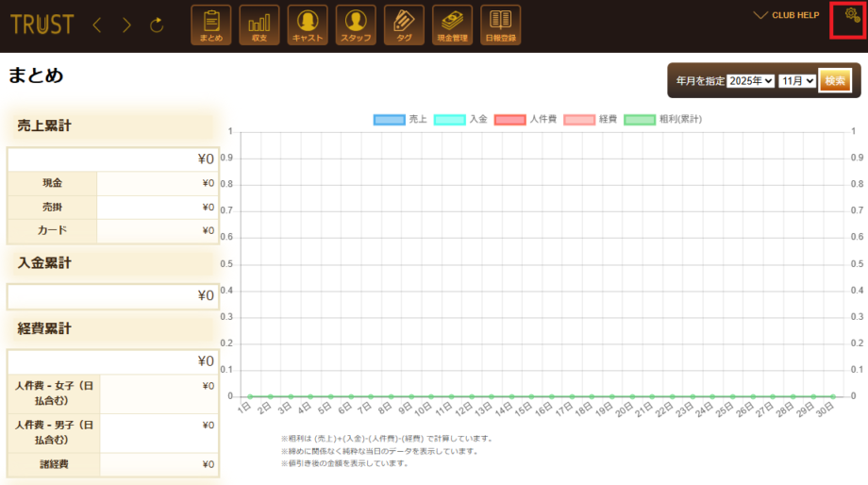Open the まとめ summary icon
Viewport: 868px width, 485px height.
click(x=210, y=25)
